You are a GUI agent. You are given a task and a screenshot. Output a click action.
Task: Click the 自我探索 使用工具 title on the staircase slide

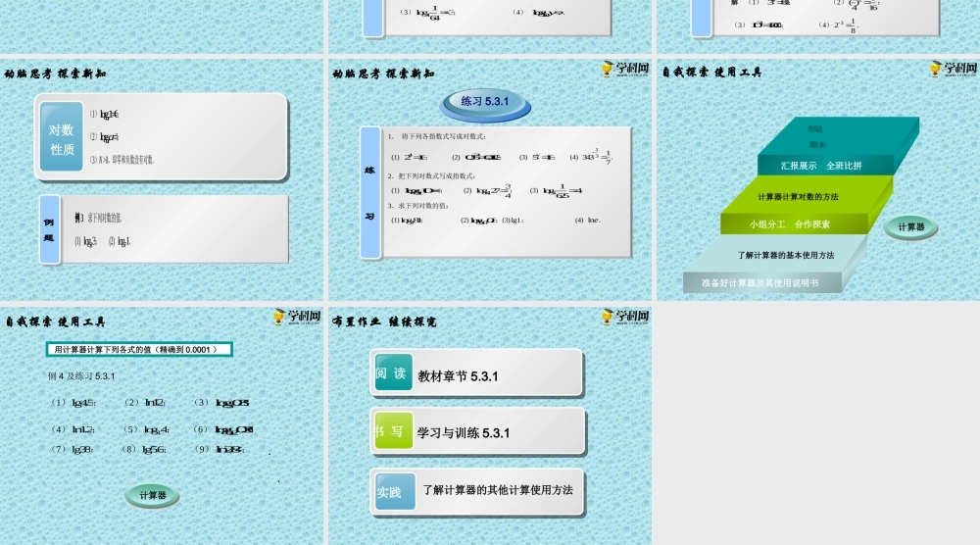pyautogui.click(x=711, y=72)
